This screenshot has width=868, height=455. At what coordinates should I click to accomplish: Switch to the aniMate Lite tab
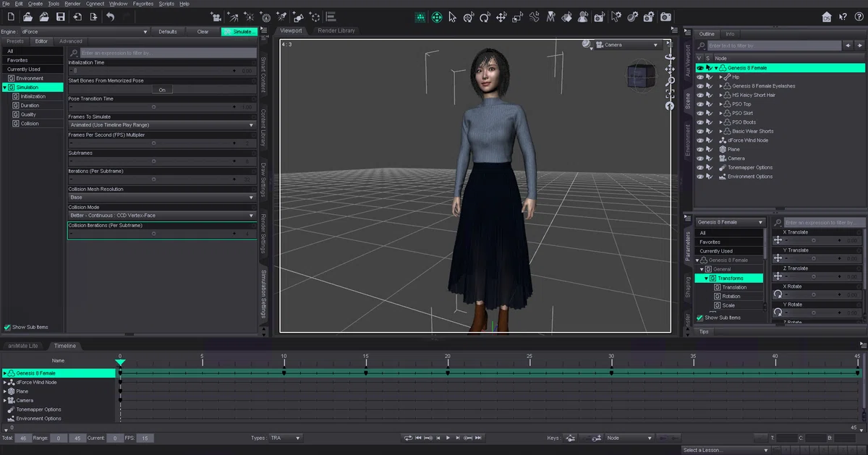tap(24, 346)
